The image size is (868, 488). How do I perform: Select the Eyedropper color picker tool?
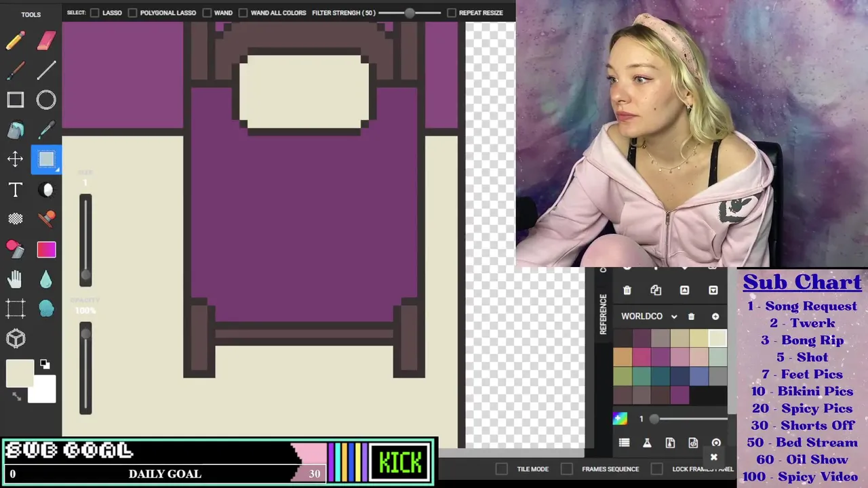pyautogui.click(x=46, y=129)
